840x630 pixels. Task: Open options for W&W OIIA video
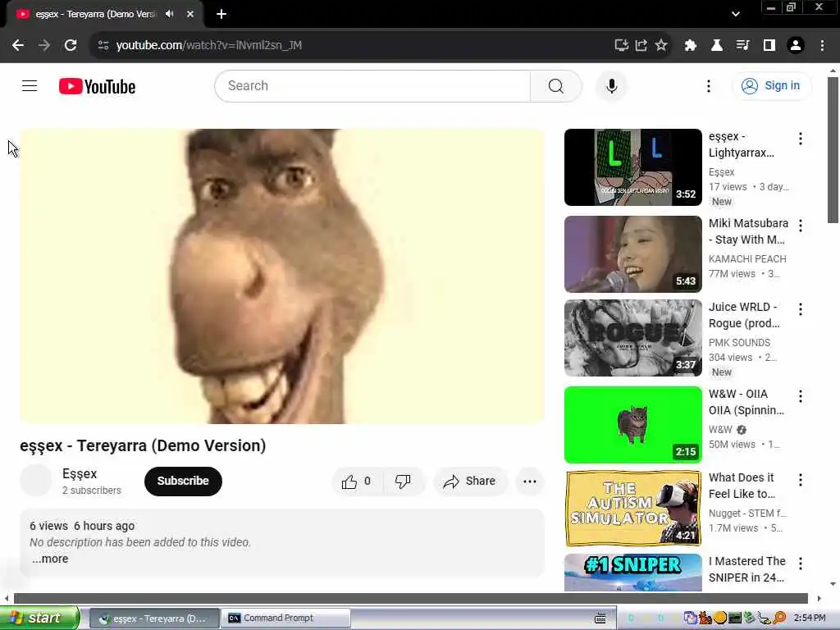coord(801,396)
